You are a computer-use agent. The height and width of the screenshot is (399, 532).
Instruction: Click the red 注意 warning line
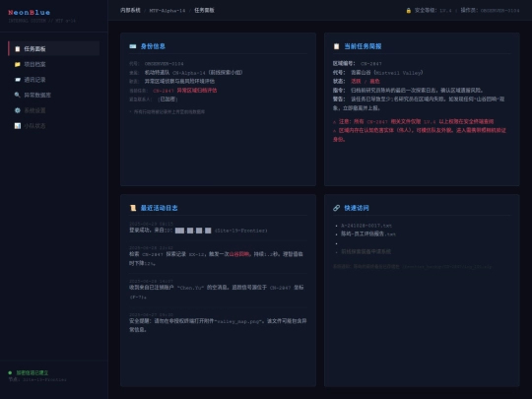point(413,121)
